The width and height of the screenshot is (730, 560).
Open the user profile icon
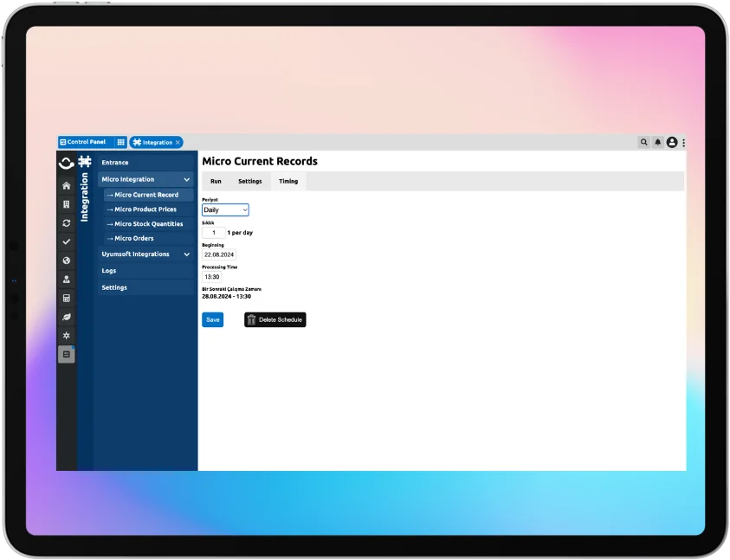[672, 142]
